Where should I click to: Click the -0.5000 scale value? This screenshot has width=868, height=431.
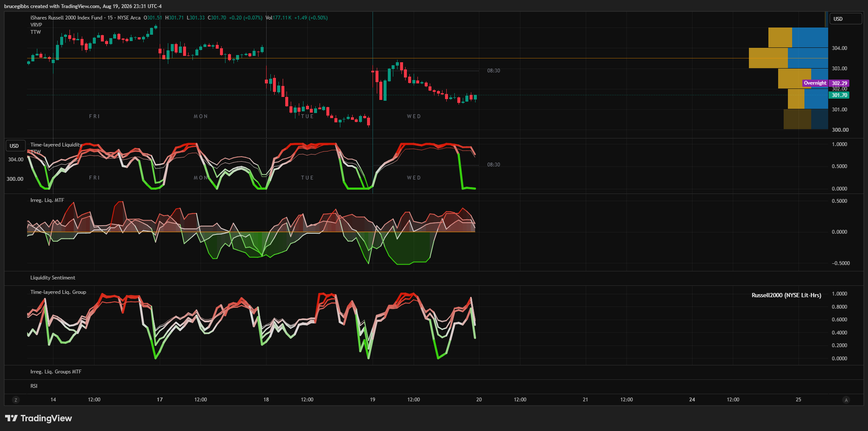841,263
